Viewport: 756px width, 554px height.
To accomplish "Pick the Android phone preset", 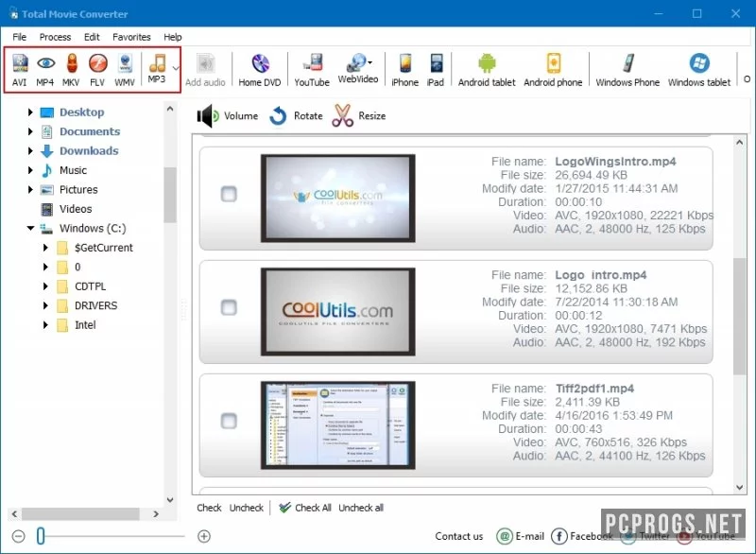I will (553, 70).
